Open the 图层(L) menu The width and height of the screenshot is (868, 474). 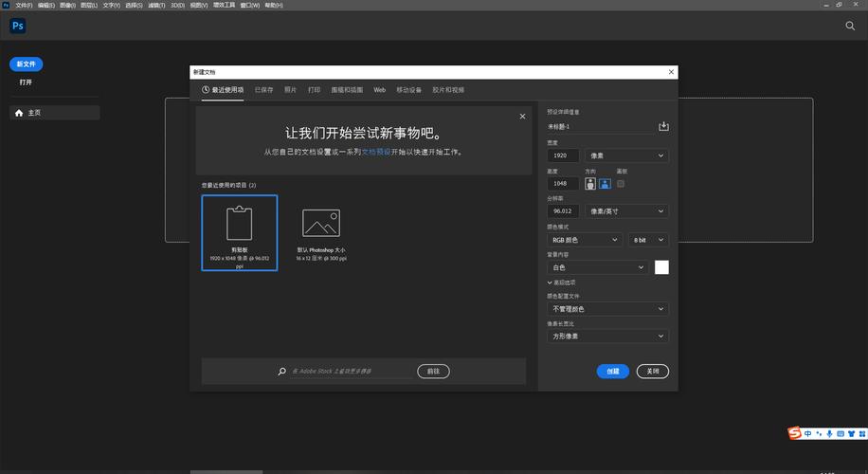pyautogui.click(x=88, y=5)
